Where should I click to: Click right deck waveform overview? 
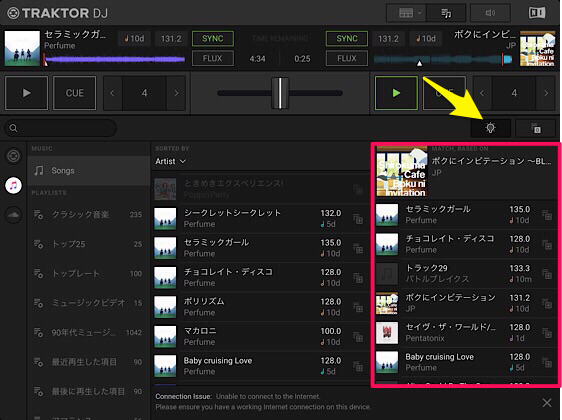click(x=443, y=59)
